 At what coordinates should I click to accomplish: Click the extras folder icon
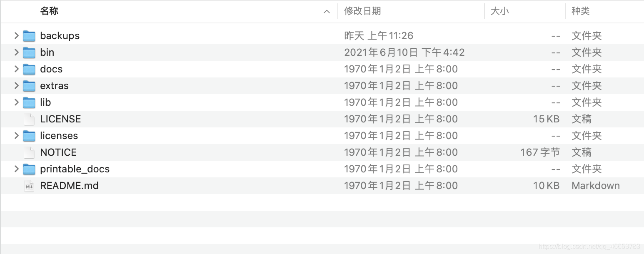pyautogui.click(x=29, y=86)
